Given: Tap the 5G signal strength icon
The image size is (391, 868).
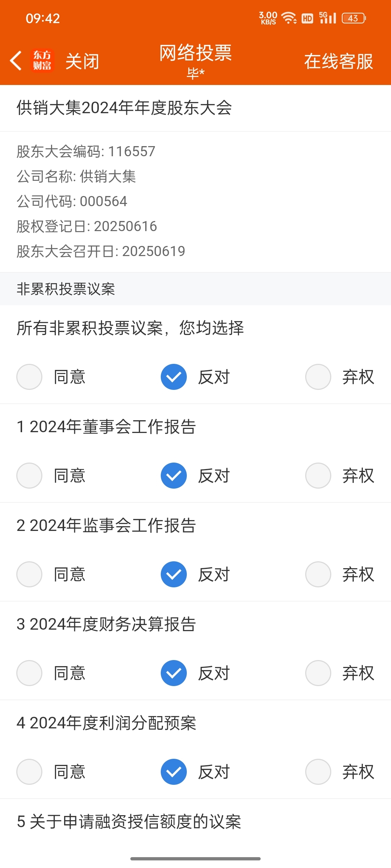Looking at the screenshot, I should pyautogui.click(x=328, y=18).
